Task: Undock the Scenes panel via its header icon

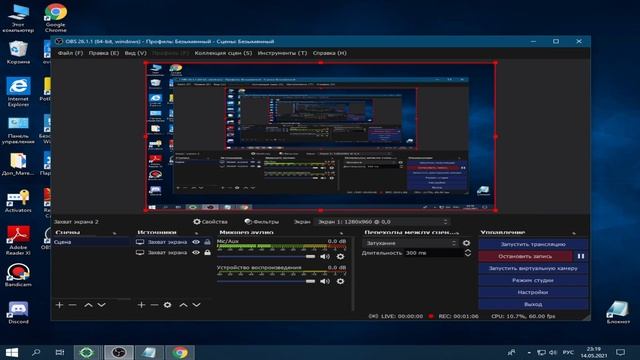Action: click(x=114, y=233)
